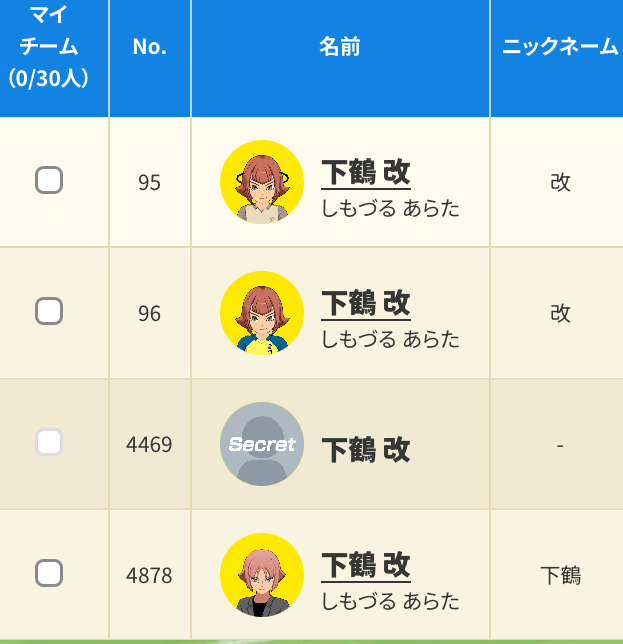Click avatar icon for player No. 4878
Image resolution: width=623 pixels, height=644 pixels.
tap(261, 575)
